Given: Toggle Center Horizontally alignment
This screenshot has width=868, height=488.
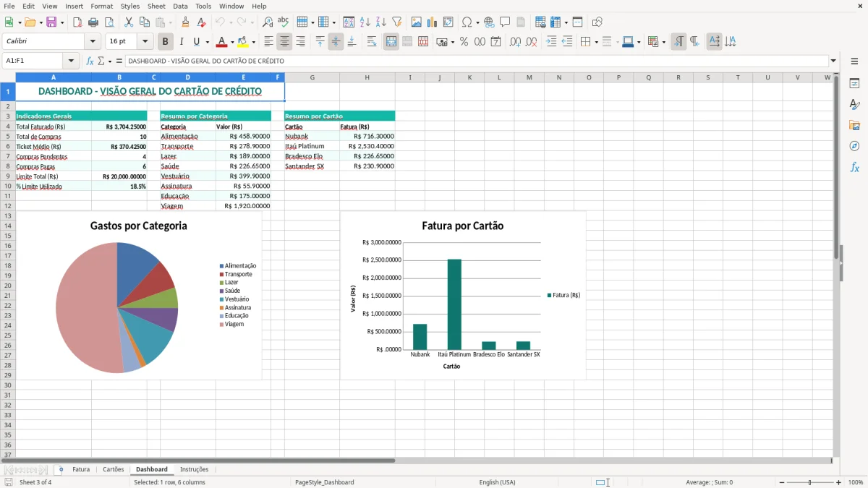Looking at the screenshot, I should click(x=284, y=42).
